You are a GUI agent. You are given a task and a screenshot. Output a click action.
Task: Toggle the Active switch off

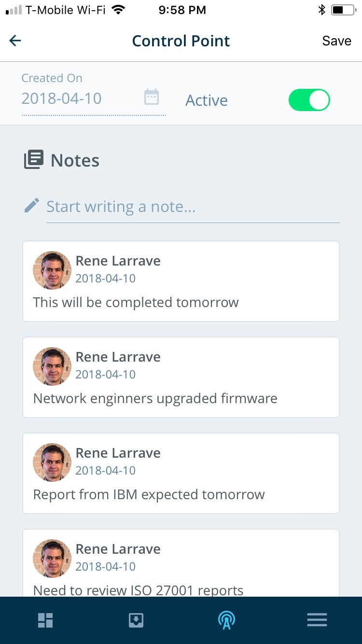(x=309, y=100)
